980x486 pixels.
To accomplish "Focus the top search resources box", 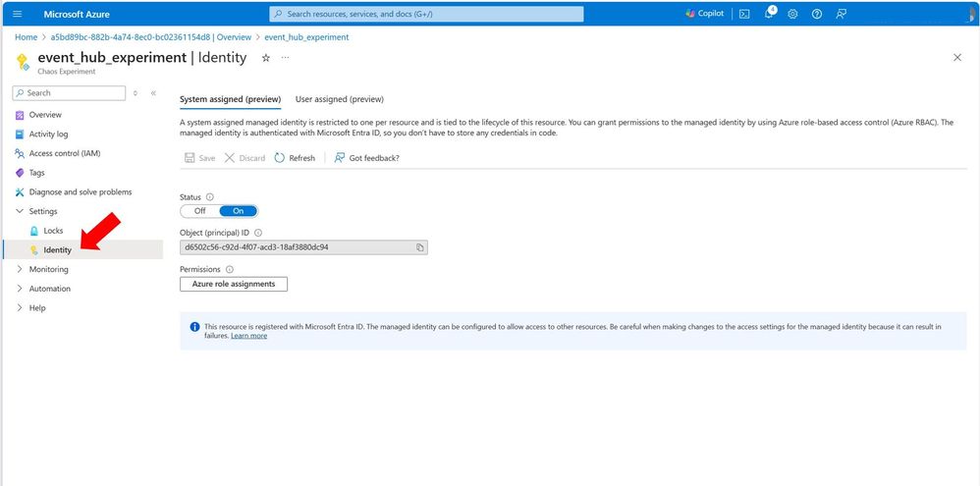I will click(x=426, y=14).
